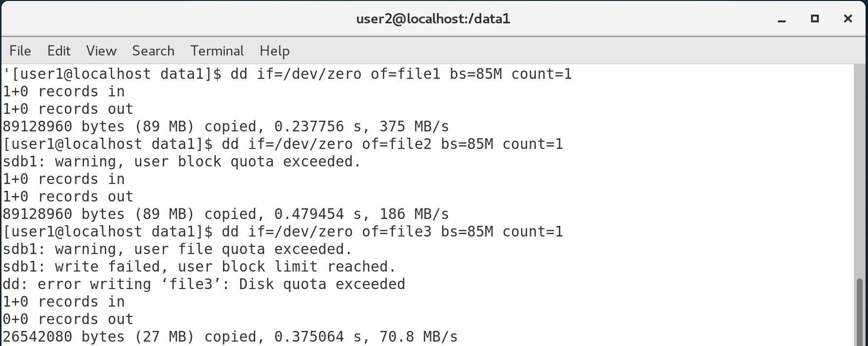Click the scrollbar track above the thumb
This screenshot has width=868, height=346.
click(860, 170)
